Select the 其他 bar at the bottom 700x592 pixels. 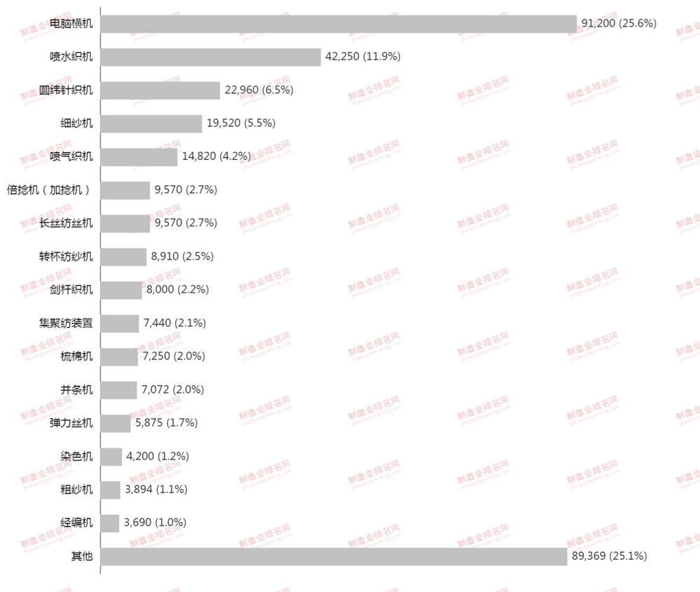click(x=334, y=556)
